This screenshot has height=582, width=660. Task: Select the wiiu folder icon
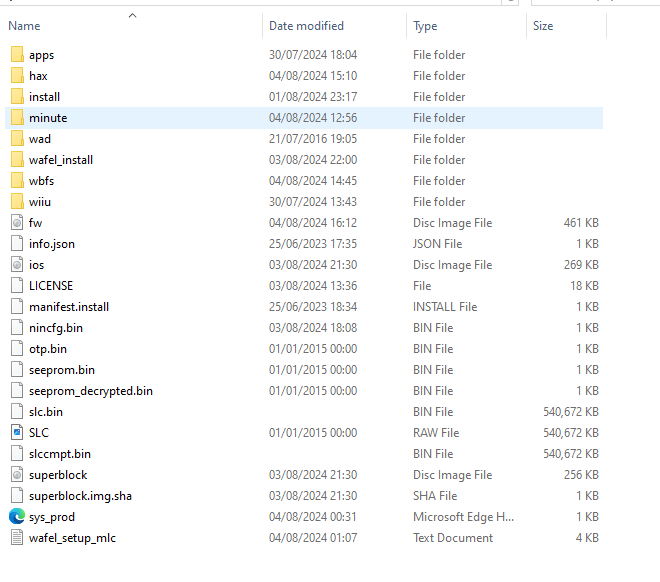click(x=17, y=202)
